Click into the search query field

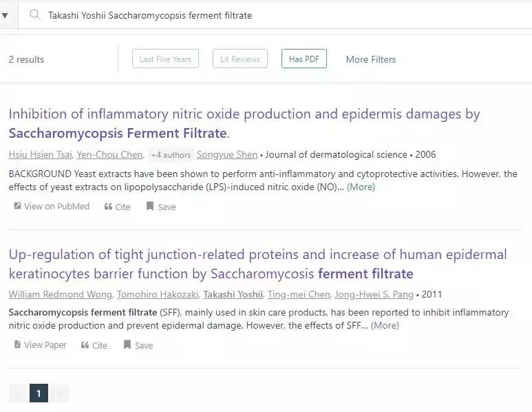275,15
